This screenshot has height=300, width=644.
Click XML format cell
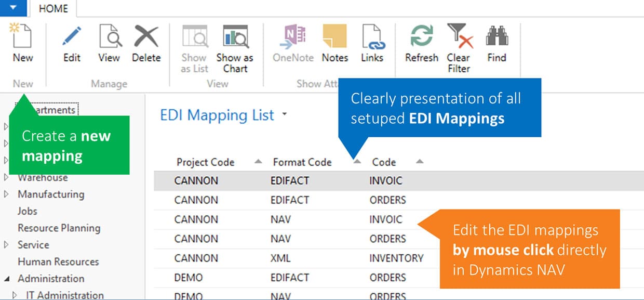(280, 258)
